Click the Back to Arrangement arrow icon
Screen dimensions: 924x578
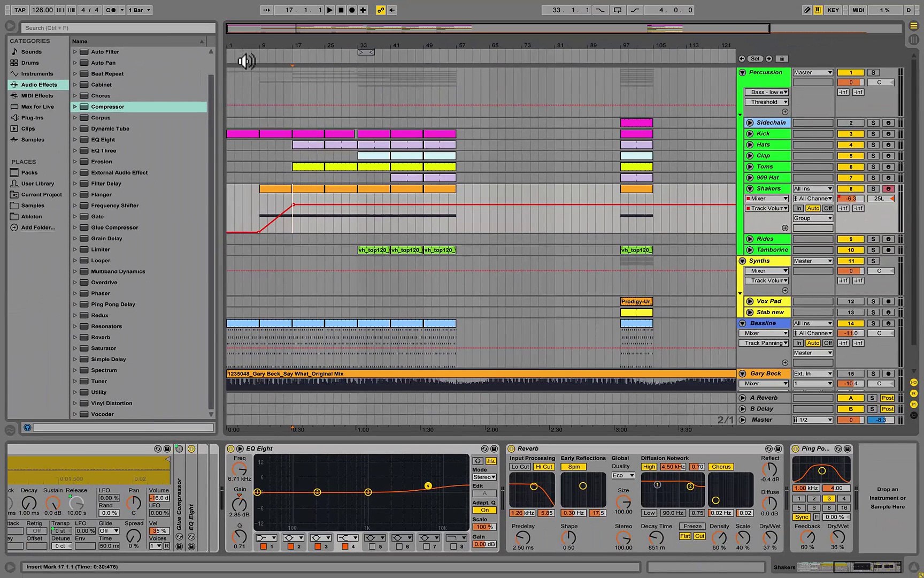[x=392, y=10]
